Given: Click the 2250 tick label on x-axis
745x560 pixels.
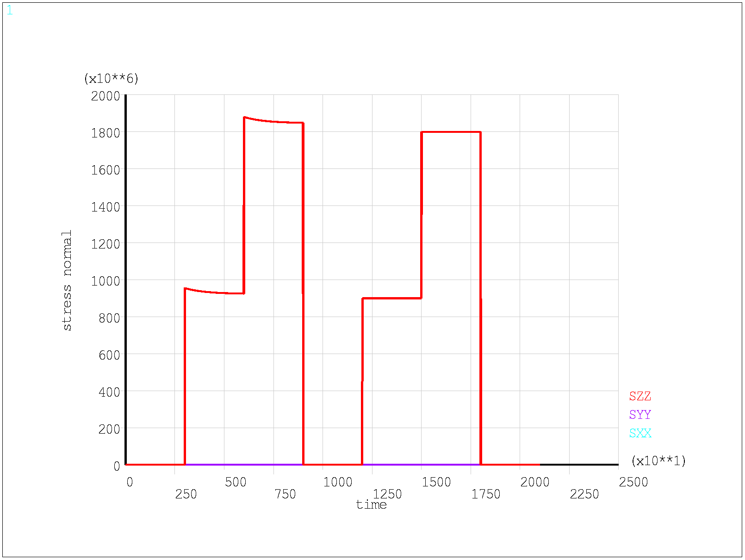Looking at the screenshot, I should coord(584,494).
